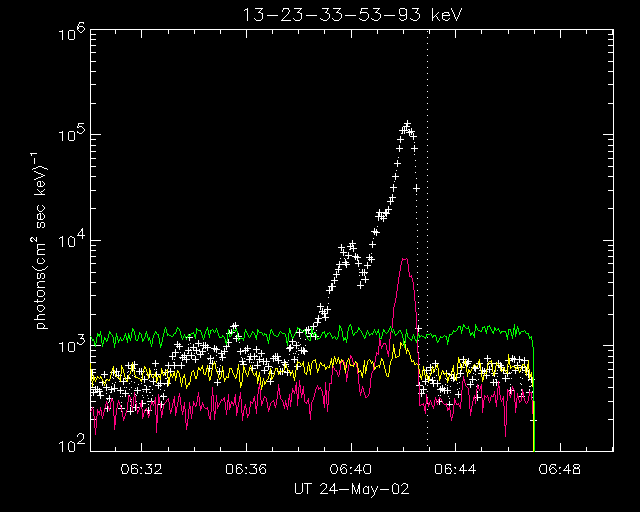Screen dimensions: 640x512
Task: Click the peak of the white plus-marker curve
Action: point(407,125)
